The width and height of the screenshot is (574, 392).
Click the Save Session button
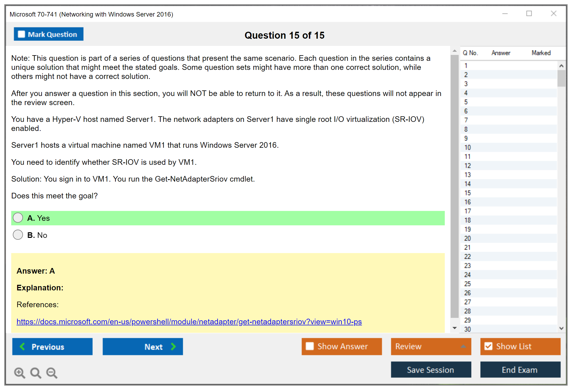coord(431,370)
